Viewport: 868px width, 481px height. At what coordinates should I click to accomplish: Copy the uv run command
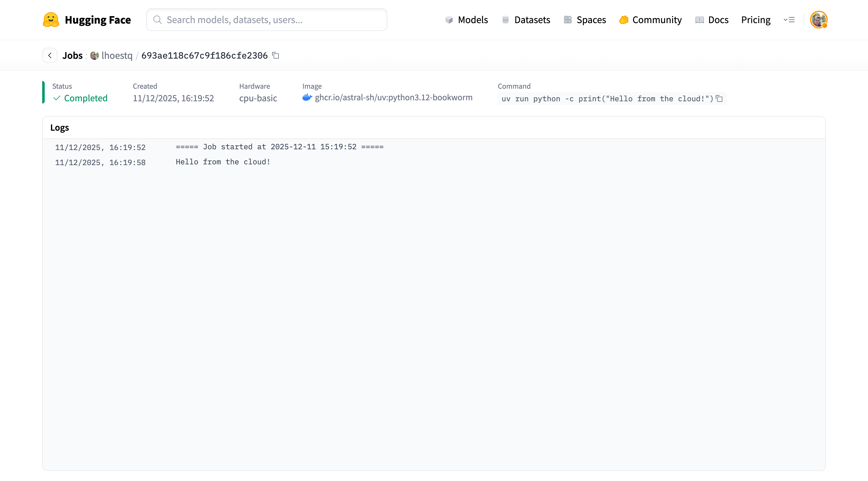click(719, 99)
